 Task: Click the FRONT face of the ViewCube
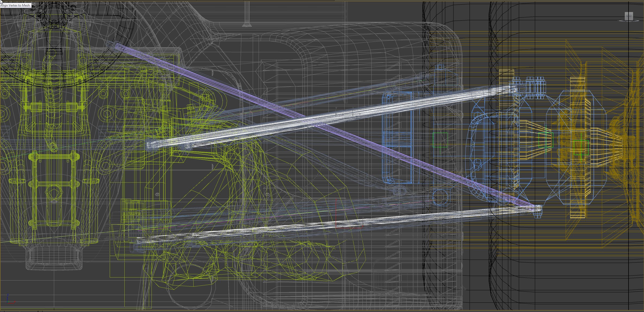coord(629,16)
